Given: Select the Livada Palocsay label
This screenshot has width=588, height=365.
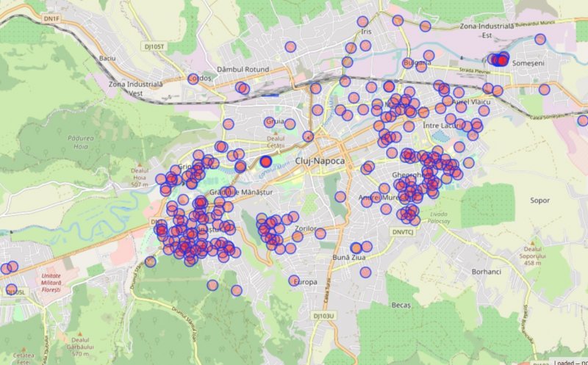Looking at the screenshot, I should tap(439, 217).
